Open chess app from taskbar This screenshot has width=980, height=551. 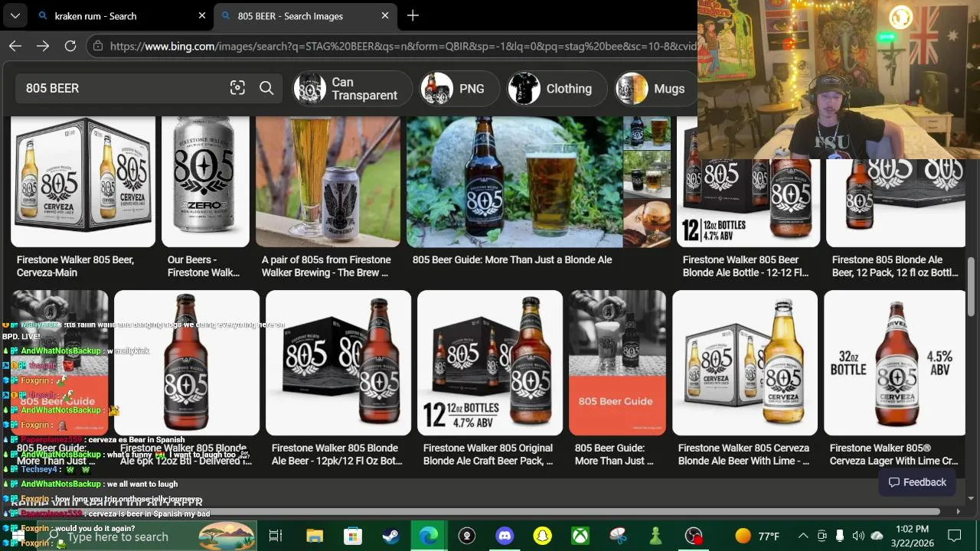tap(655, 536)
